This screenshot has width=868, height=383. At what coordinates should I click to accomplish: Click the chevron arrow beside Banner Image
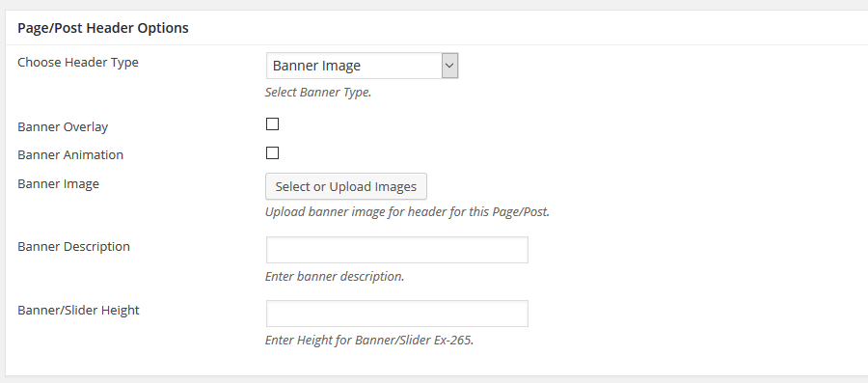pos(449,66)
